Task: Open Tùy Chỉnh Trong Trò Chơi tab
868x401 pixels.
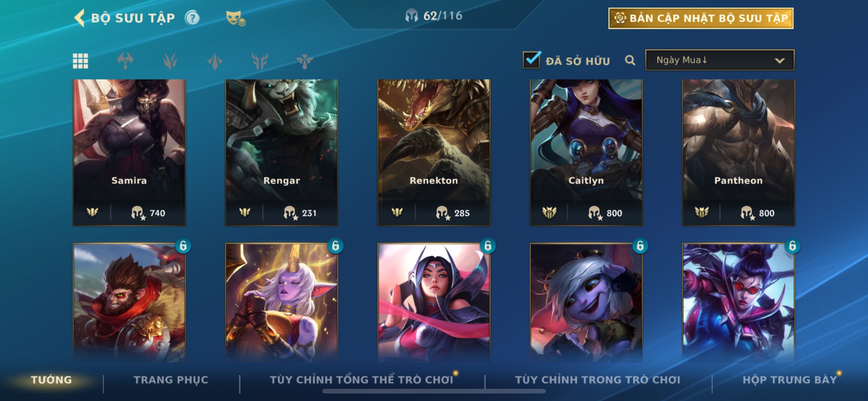Action: pyautogui.click(x=598, y=380)
